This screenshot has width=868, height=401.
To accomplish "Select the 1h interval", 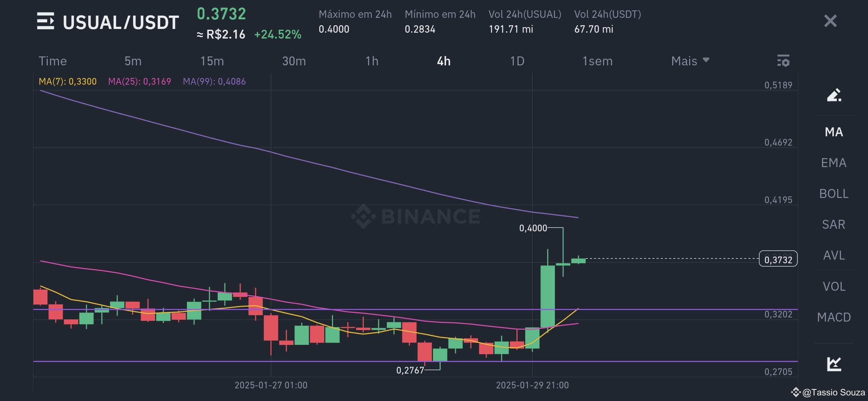I will click(x=372, y=61).
